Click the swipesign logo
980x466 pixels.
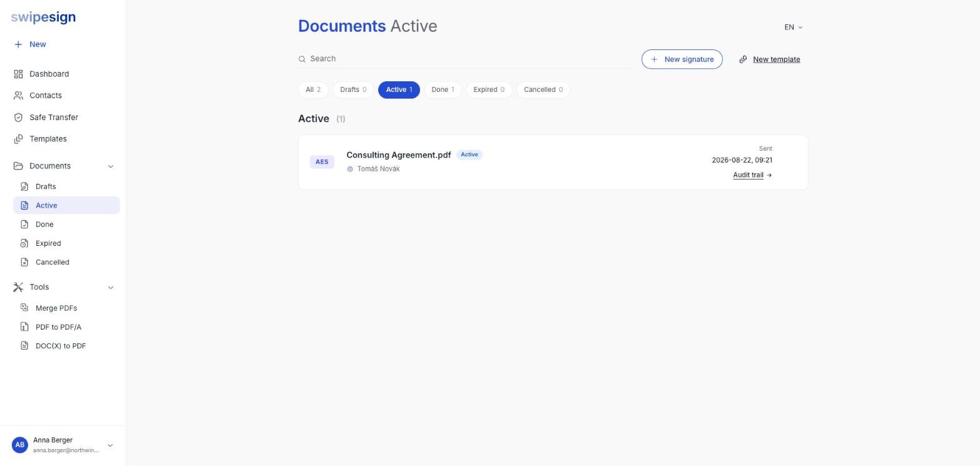click(43, 18)
